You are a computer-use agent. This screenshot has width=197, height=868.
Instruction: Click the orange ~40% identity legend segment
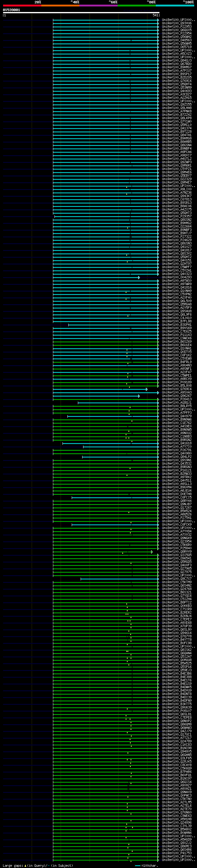(60, 6)
